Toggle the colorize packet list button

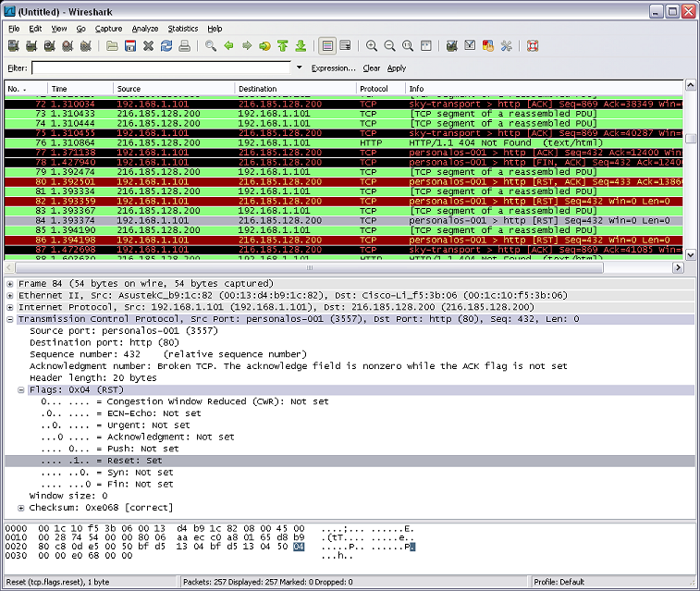(326, 45)
